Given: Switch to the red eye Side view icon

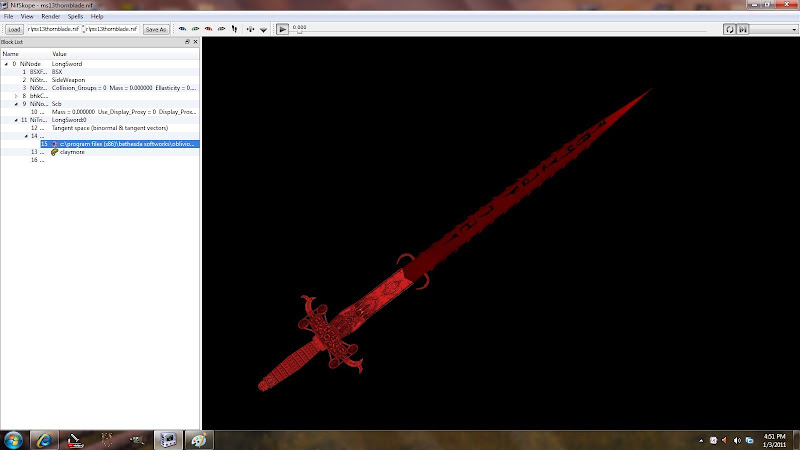Looking at the screenshot, I should 208,29.
